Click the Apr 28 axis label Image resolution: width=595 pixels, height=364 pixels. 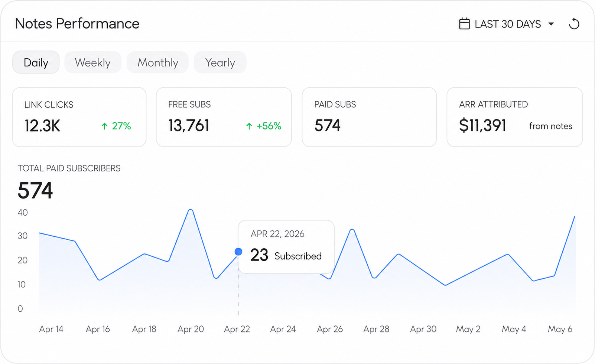point(376,329)
